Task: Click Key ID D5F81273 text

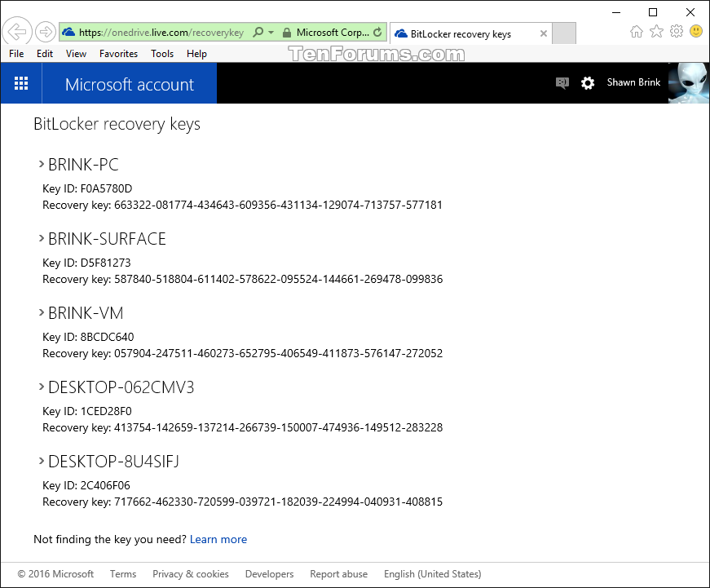Action: click(x=86, y=263)
